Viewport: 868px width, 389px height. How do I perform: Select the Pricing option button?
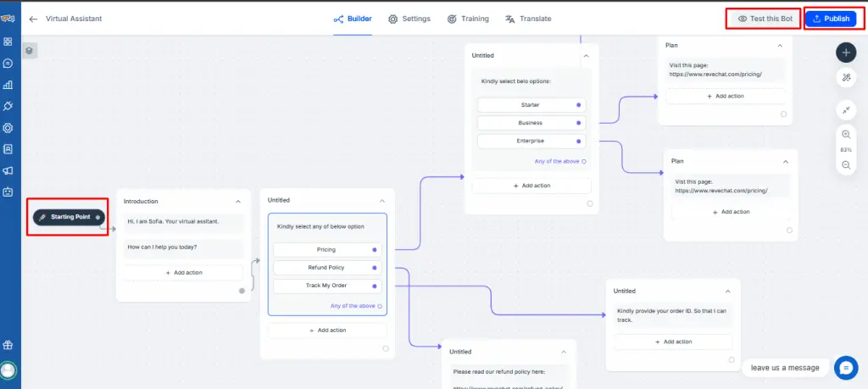coord(327,249)
